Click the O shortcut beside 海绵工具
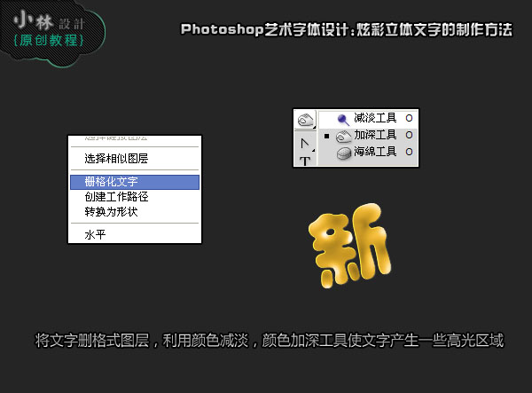The width and height of the screenshot is (532, 393). (409, 153)
